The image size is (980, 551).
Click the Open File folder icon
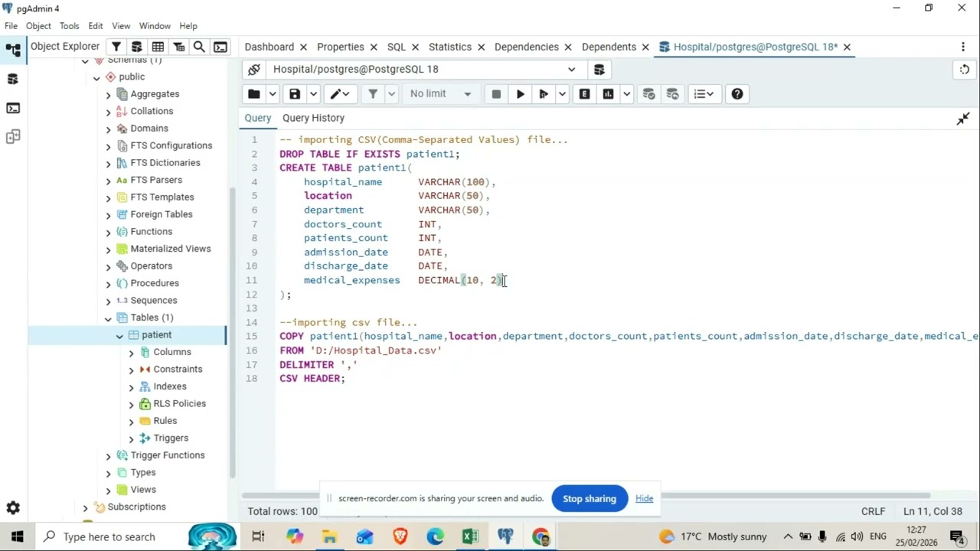pyautogui.click(x=254, y=94)
